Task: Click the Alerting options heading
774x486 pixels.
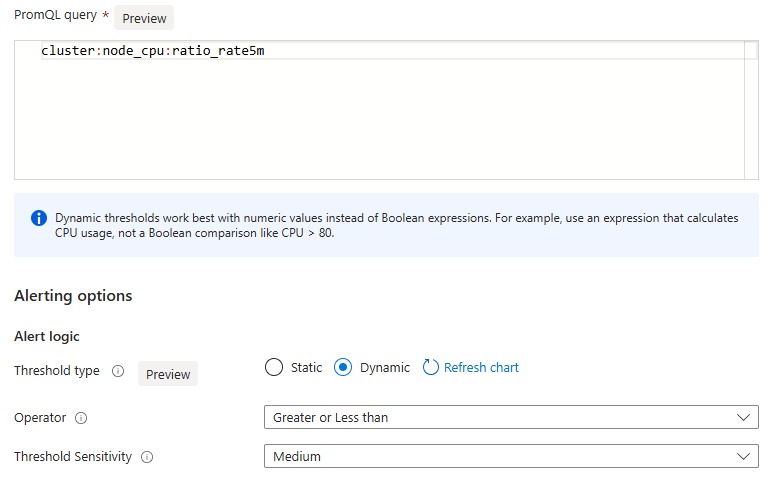Action: point(73,296)
